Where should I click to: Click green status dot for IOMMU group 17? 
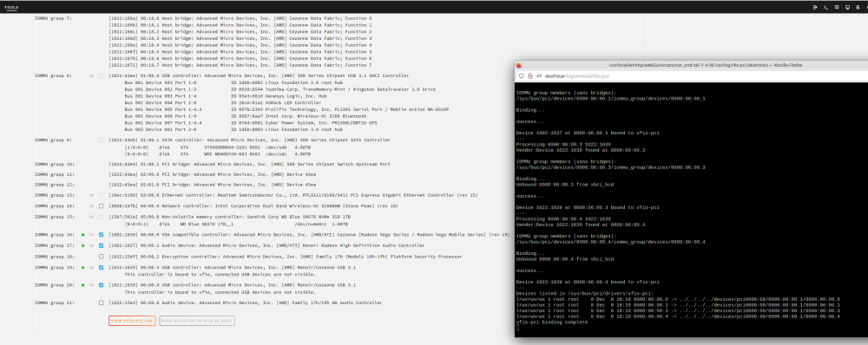[x=83, y=245]
